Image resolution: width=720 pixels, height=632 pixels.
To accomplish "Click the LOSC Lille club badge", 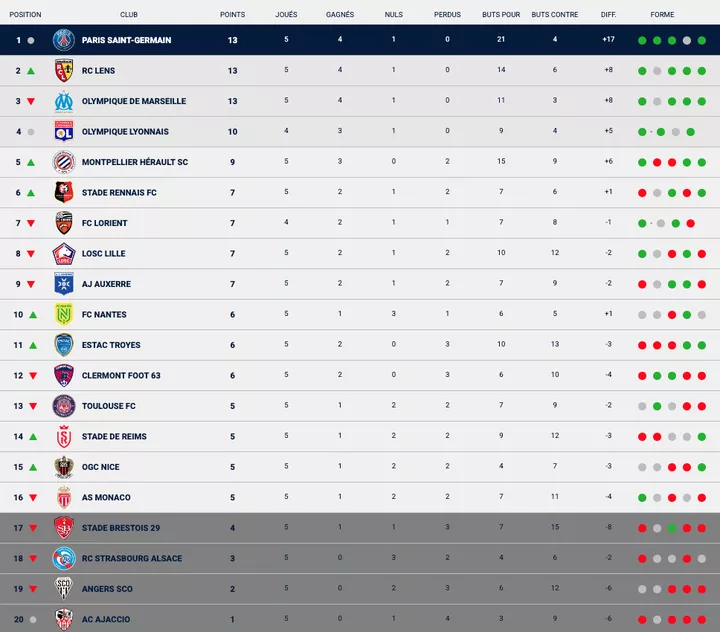I will coord(64,254).
